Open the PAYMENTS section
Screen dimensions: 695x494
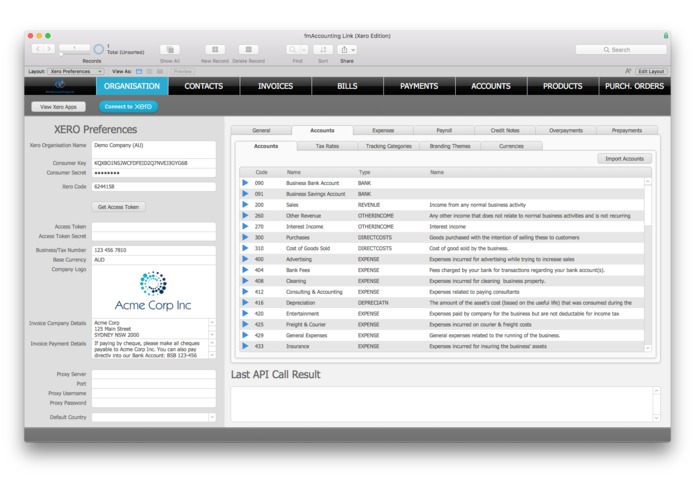419,86
